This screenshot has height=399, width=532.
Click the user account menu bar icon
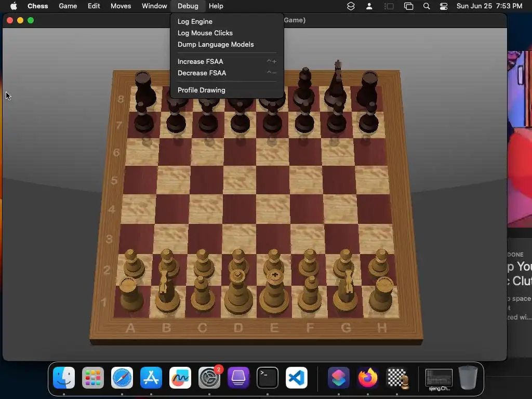369,6
